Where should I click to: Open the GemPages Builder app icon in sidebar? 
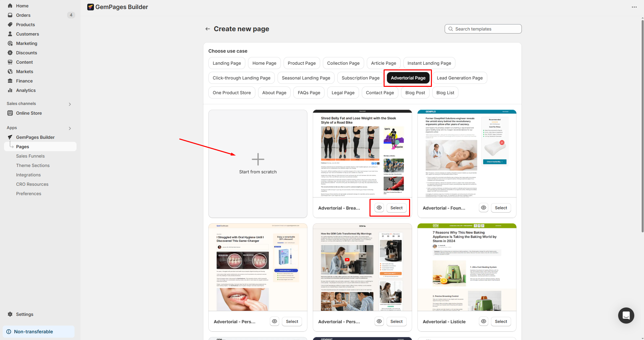pos(10,137)
